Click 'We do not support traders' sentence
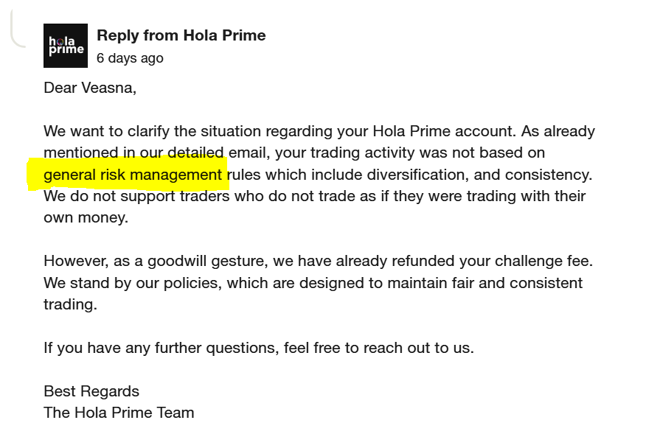 [x=136, y=196]
